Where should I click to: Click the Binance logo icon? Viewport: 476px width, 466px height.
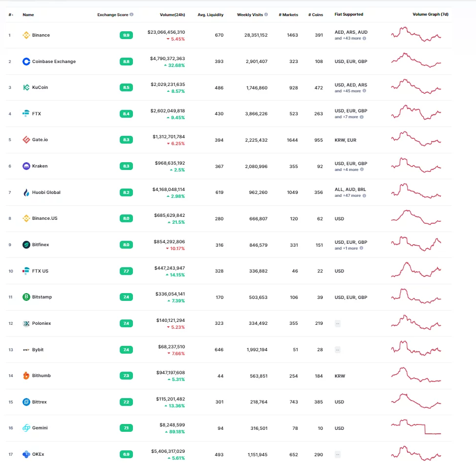tap(26, 35)
